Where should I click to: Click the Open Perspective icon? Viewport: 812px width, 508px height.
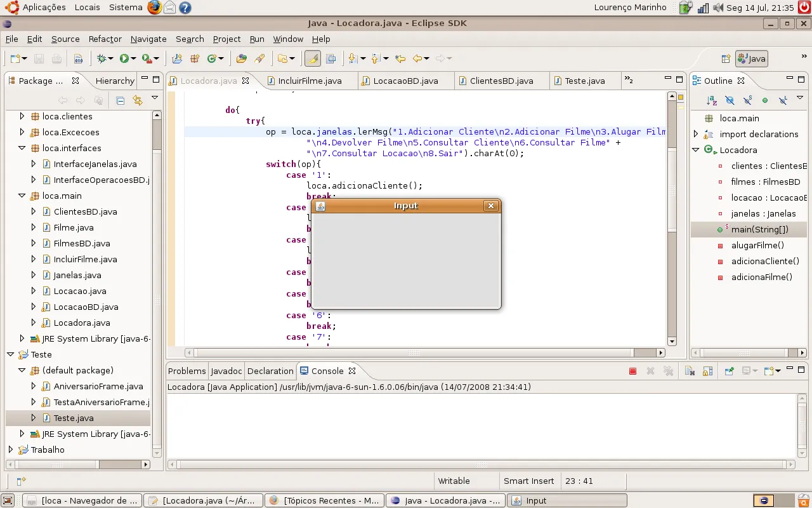point(726,58)
